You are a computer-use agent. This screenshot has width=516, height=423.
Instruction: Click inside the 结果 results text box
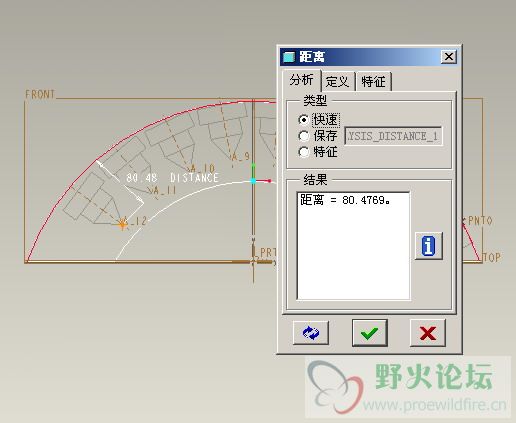point(353,246)
